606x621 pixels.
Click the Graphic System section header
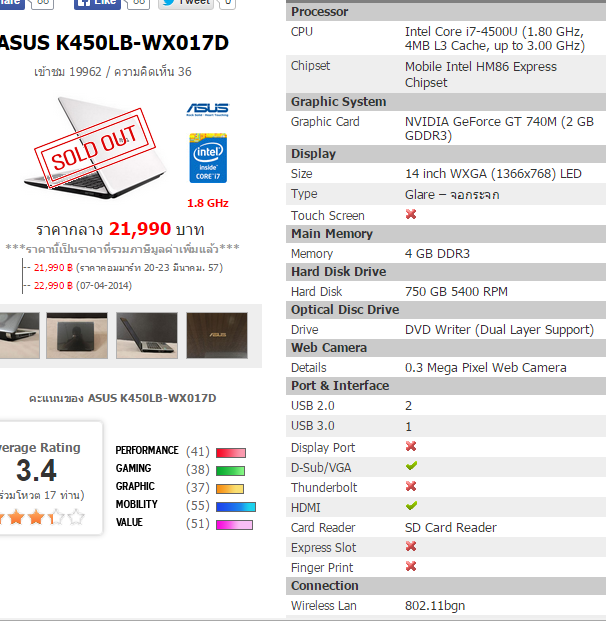(446, 102)
